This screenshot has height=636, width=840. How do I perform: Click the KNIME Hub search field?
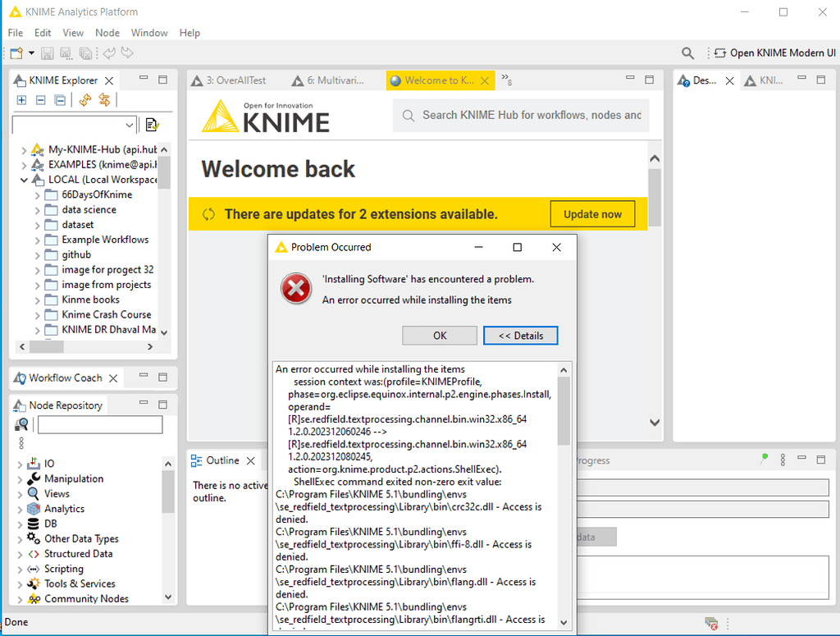tap(520, 116)
